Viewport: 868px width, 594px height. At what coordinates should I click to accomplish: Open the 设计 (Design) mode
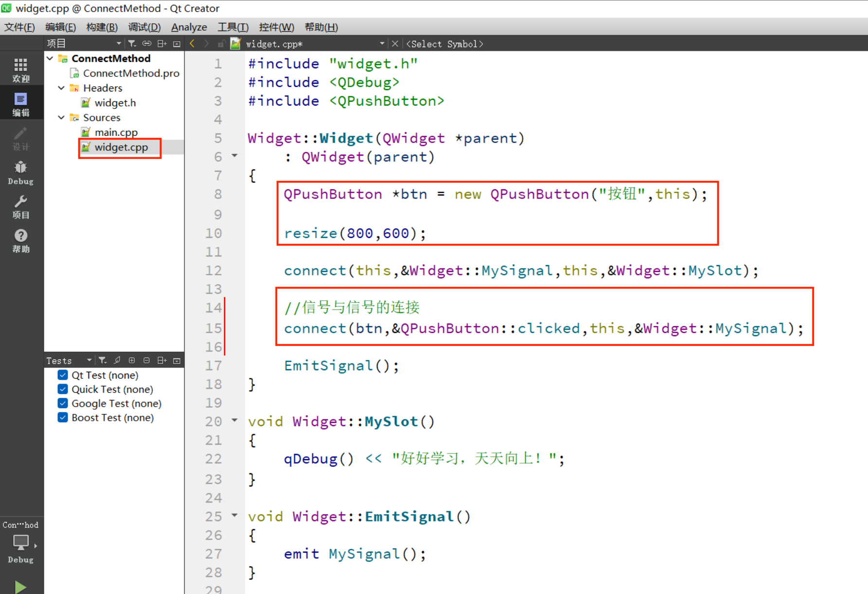[x=21, y=138]
